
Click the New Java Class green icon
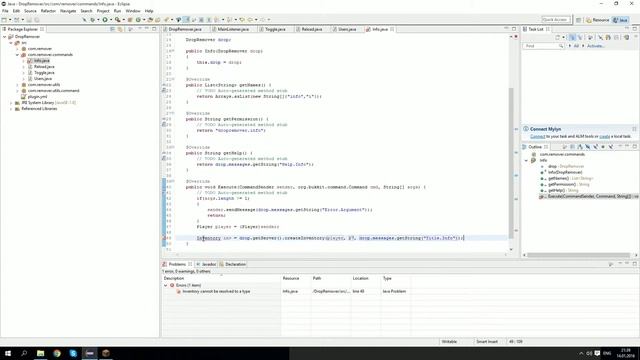pos(138,20)
